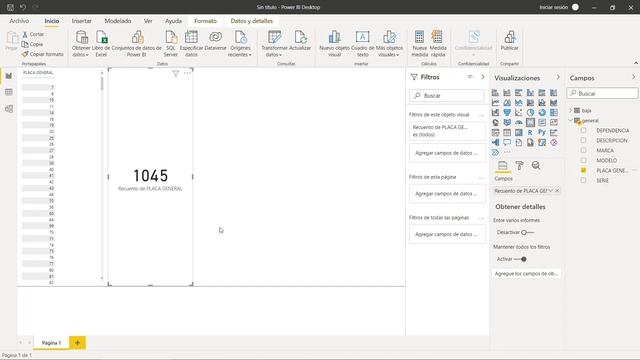Image resolution: width=640 pixels, height=360 pixels.
Task: Select the stacked bar chart visual
Action: point(495,93)
